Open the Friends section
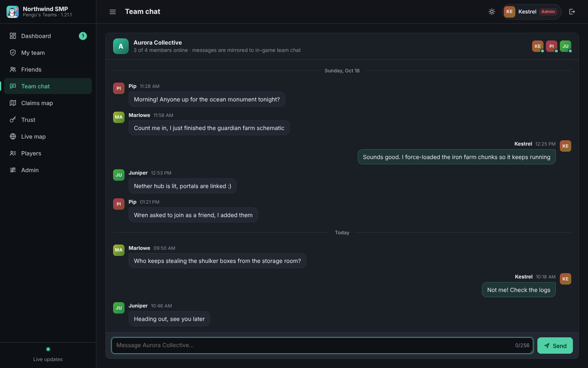The image size is (588, 368). [x=48, y=70]
